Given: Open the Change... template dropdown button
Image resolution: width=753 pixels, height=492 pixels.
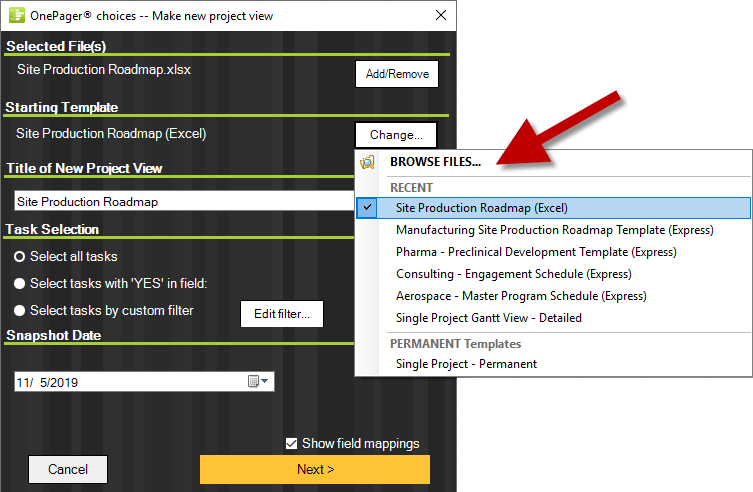Looking at the screenshot, I should click(396, 135).
